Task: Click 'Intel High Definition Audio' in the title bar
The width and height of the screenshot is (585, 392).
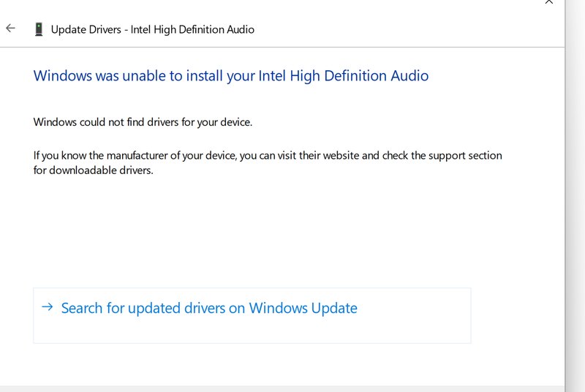Action: 192,29
